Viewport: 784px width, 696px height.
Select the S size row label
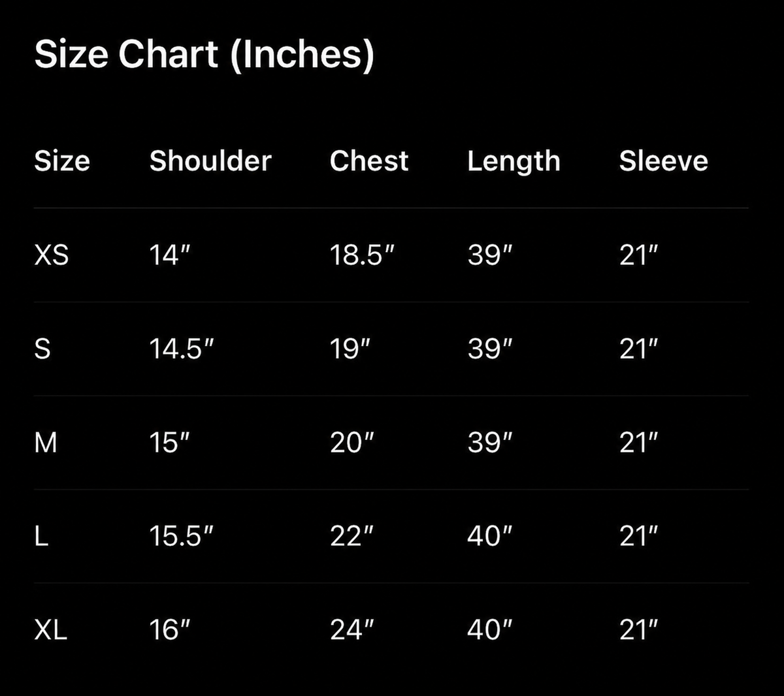(x=42, y=349)
